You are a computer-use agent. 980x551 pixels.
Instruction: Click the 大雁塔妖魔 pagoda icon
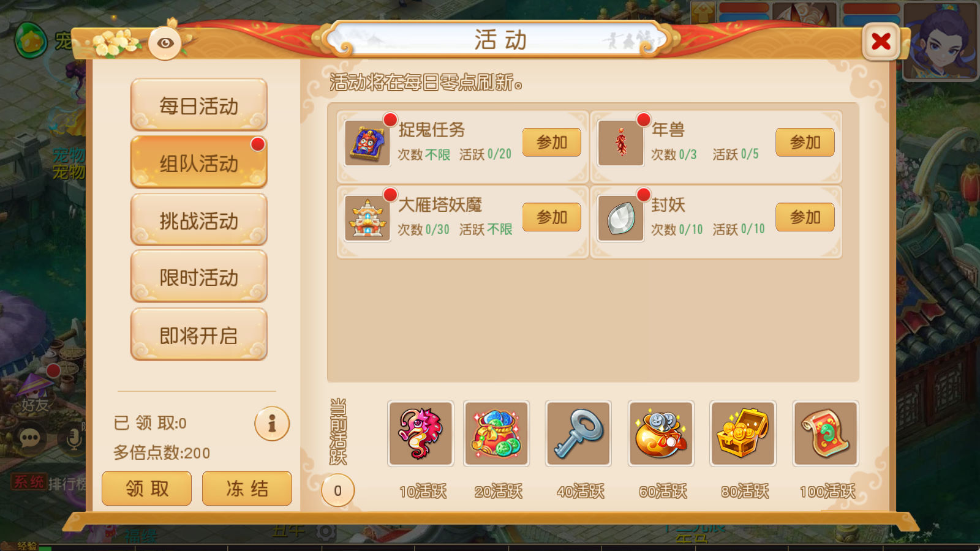pyautogui.click(x=367, y=218)
